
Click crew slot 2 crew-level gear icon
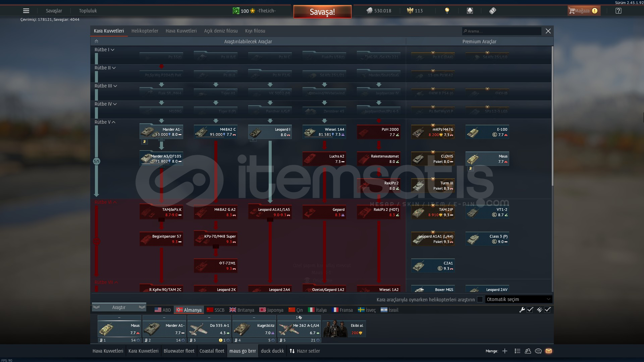coord(183,340)
